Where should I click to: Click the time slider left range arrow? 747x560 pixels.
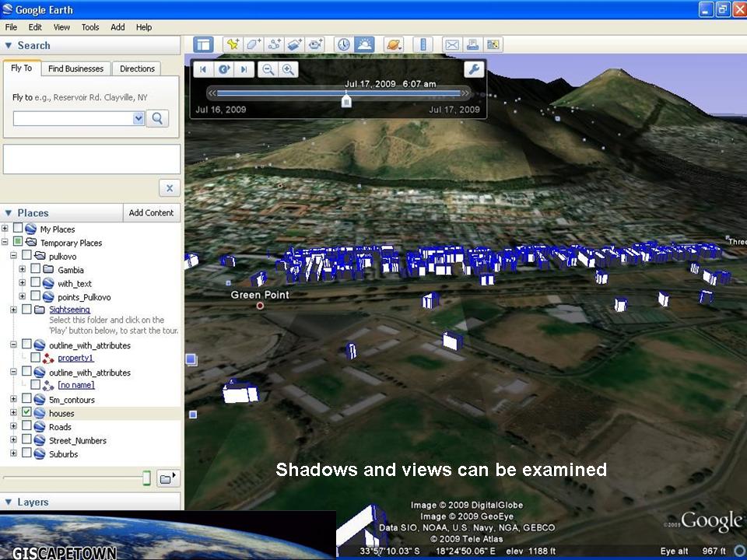pyautogui.click(x=212, y=93)
